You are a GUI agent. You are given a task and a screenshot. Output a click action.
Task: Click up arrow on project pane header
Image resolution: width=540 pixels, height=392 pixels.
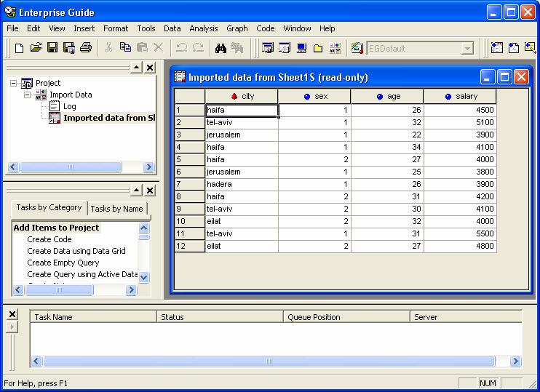(x=136, y=68)
